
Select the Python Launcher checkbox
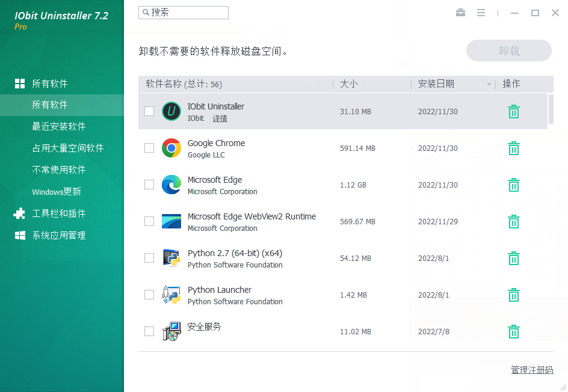[x=149, y=295]
